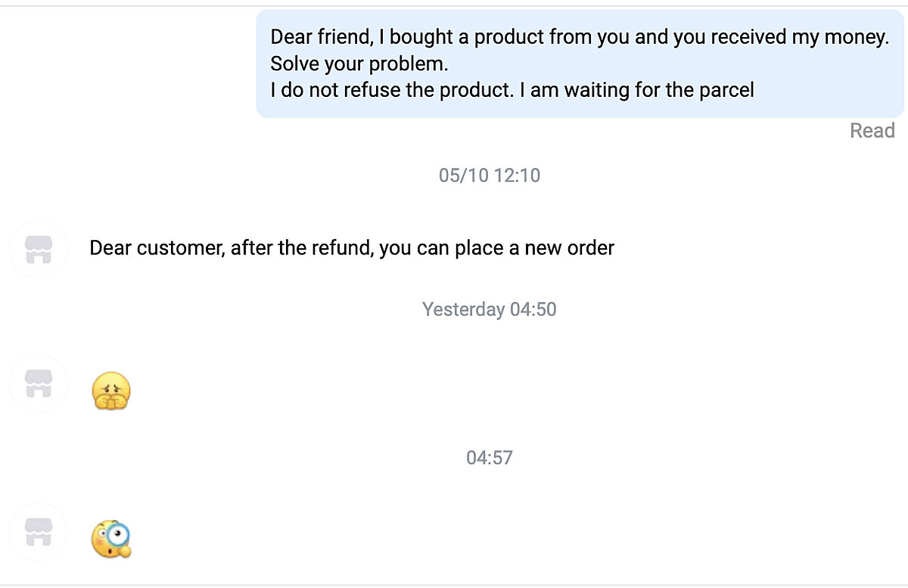Click the store avatar beside the refund message
Viewport: 908px width, 588px height.
point(39,249)
